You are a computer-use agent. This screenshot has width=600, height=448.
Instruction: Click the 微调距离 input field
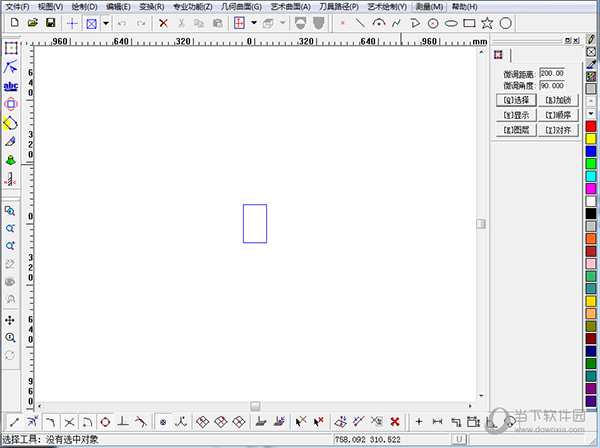coord(552,73)
